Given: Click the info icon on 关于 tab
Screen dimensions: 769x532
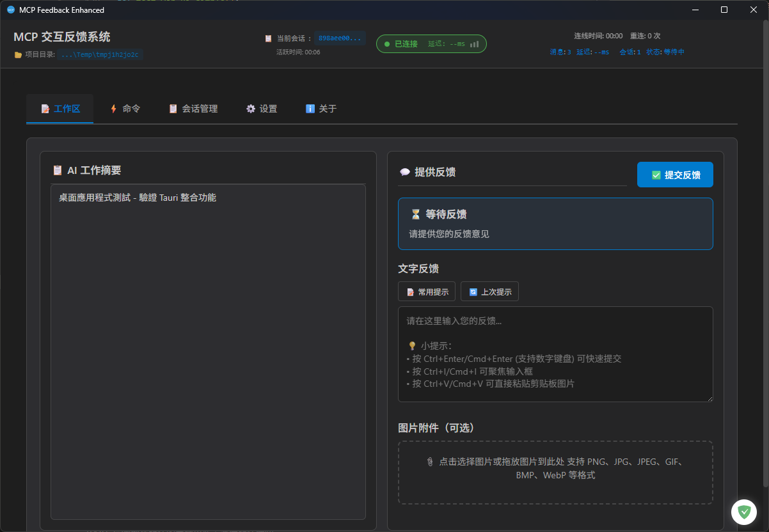Looking at the screenshot, I should coord(310,109).
